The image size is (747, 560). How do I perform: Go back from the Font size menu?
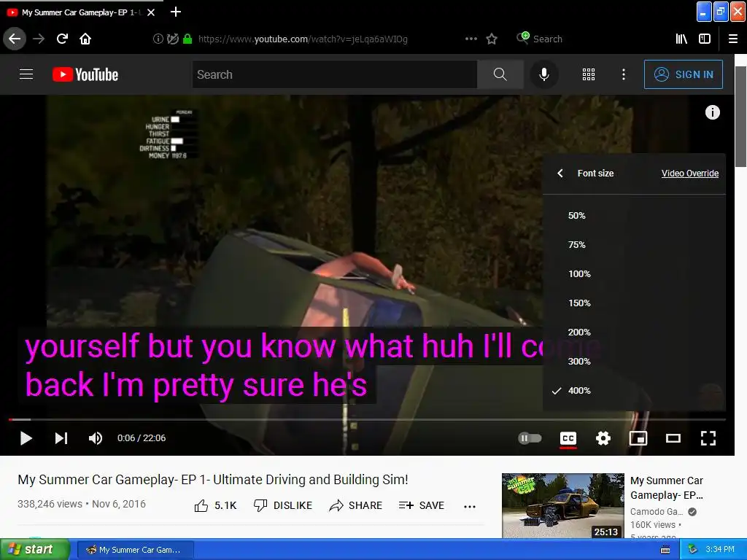[561, 174]
